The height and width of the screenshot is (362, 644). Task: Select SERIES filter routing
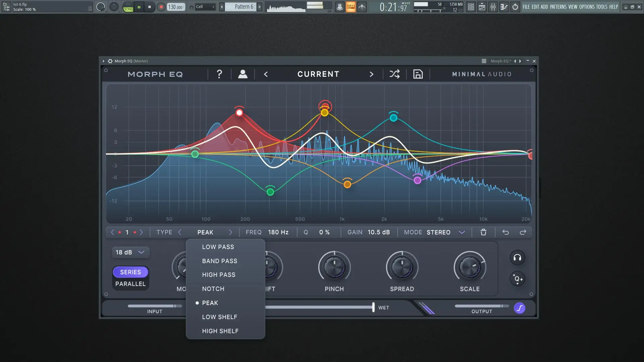(130, 272)
